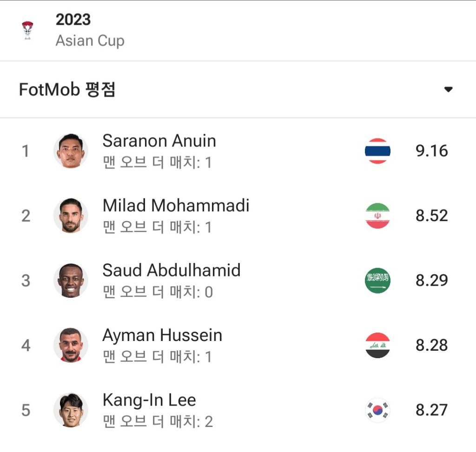
Task: Tap Saud Abdulhamid's player photo
Action: coord(71,281)
